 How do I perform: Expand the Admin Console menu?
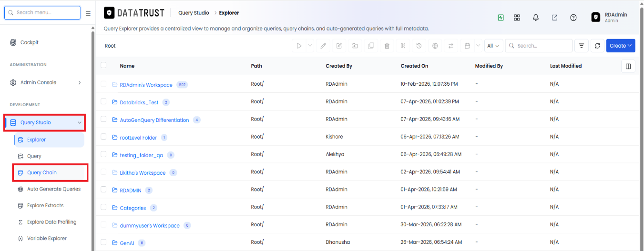45,82
